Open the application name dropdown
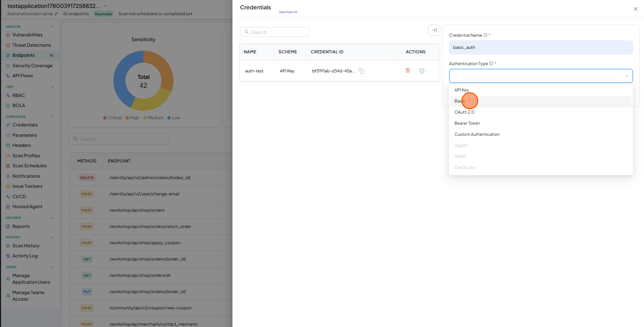644x327 pixels. tap(105, 6)
